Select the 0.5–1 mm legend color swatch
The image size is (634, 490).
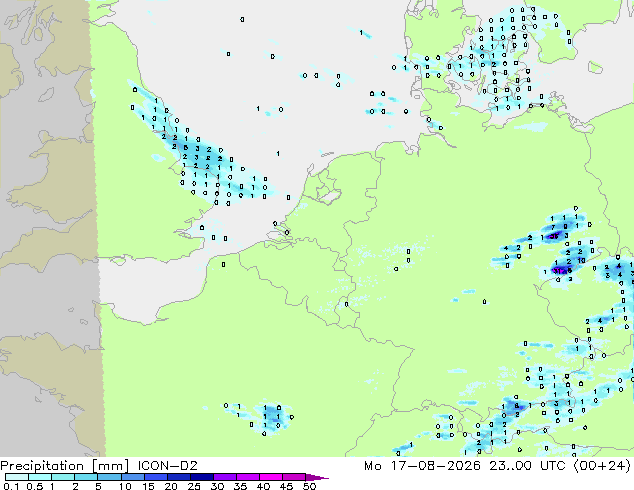(x=40, y=477)
